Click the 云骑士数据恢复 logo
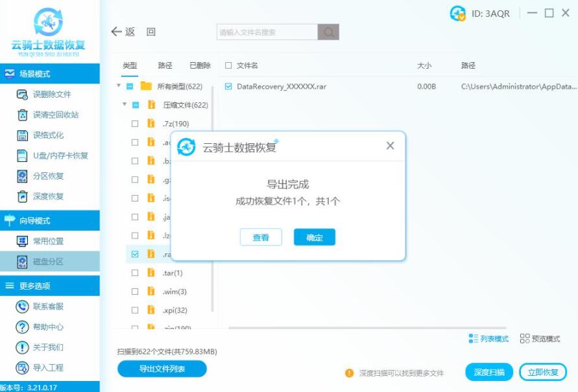 tap(48, 32)
